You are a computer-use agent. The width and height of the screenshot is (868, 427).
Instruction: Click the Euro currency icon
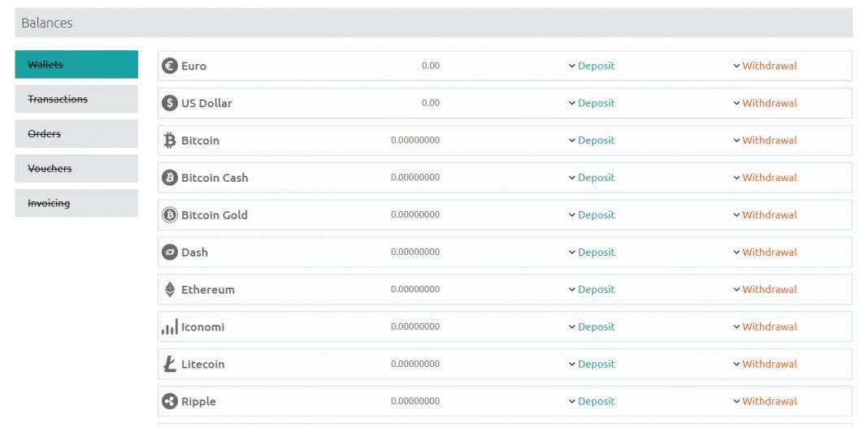pos(169,66)
